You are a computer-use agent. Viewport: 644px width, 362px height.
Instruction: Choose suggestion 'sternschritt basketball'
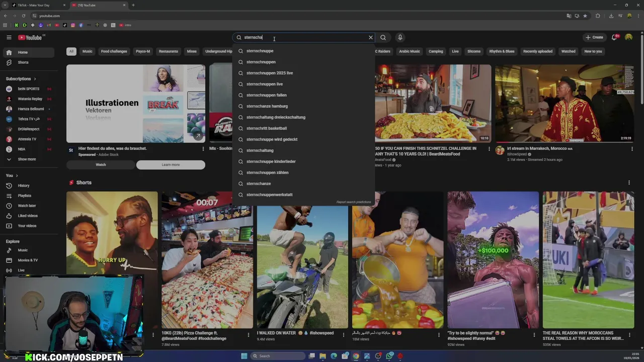[303, 128]
